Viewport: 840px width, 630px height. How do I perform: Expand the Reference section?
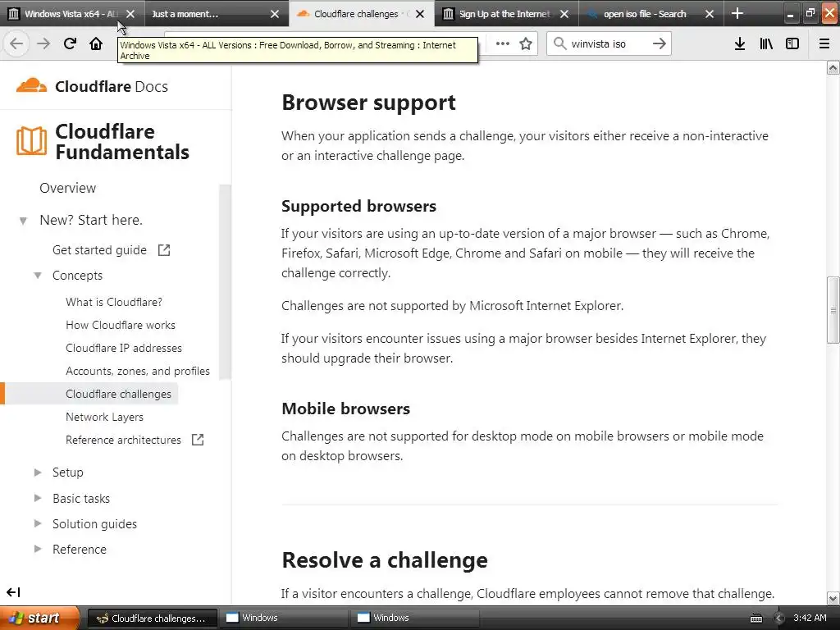point(38,549)
